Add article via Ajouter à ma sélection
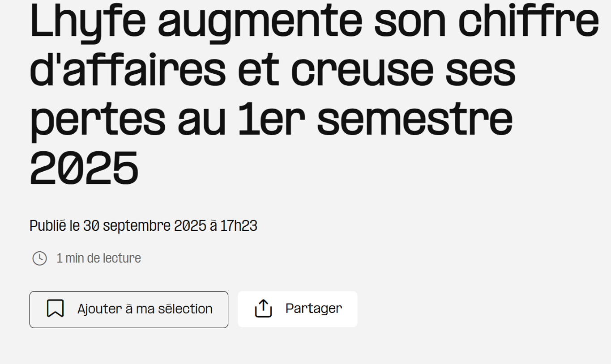611x364 pixels. [145, 309]
